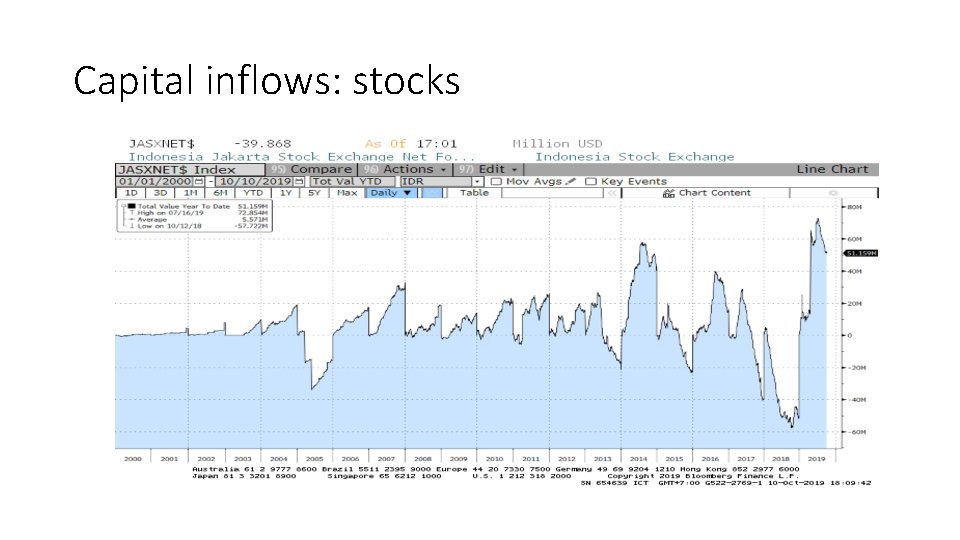The image size is (960, 540).
Task: Open Chart Content settings
Action: (706, 193)
